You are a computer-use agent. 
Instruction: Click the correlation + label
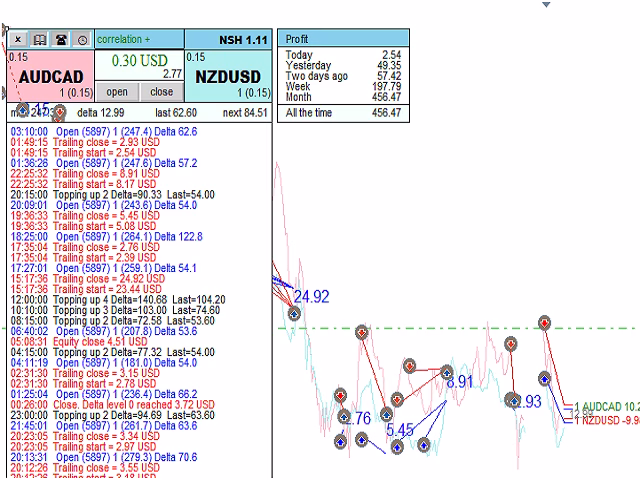coord(124,39)
